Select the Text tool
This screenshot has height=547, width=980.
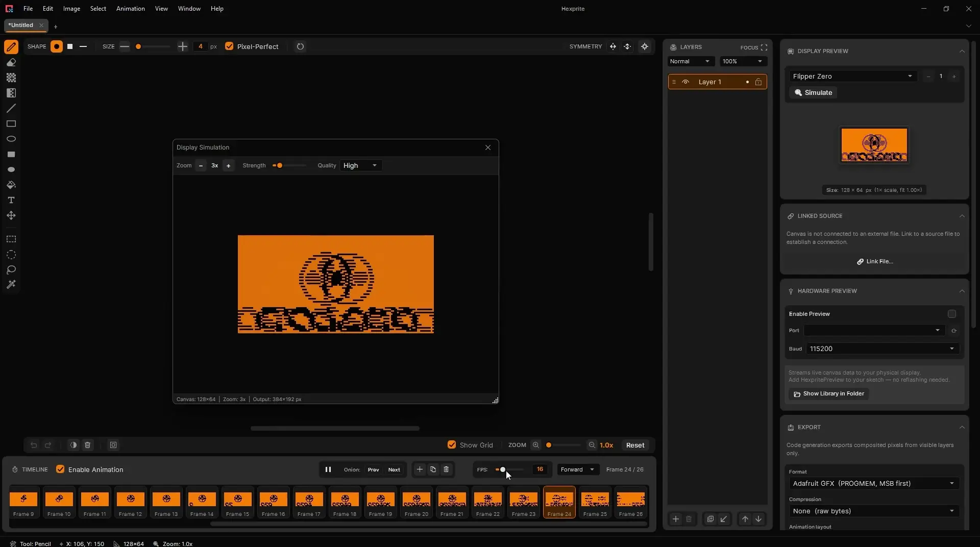11,200
